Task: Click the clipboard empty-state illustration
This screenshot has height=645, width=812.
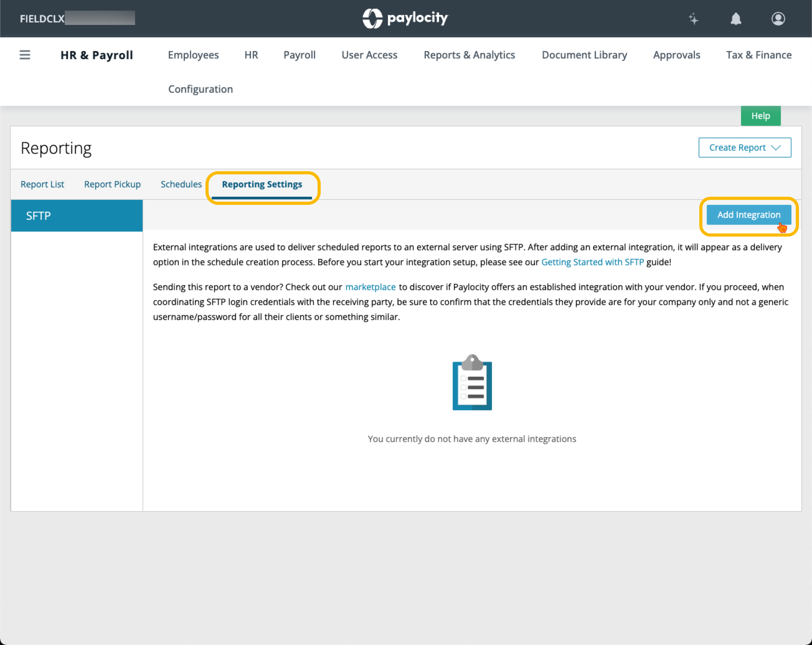Action: 472,382
